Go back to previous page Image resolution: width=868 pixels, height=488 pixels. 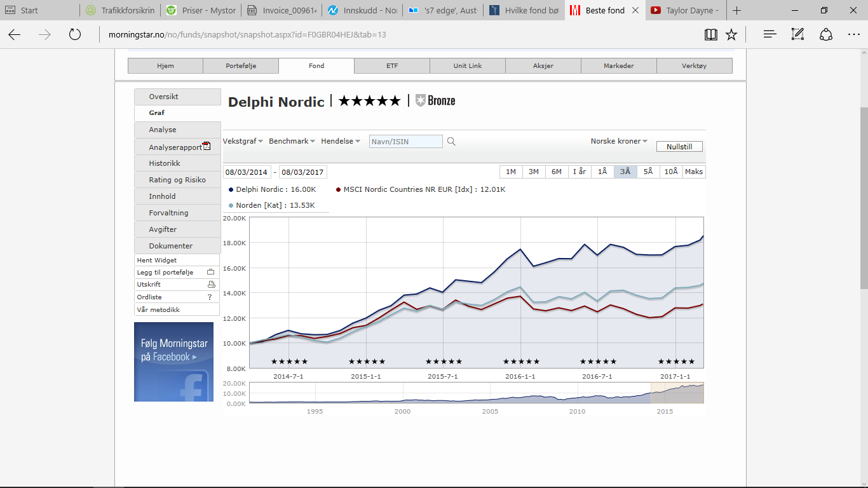tap(14, 34)
